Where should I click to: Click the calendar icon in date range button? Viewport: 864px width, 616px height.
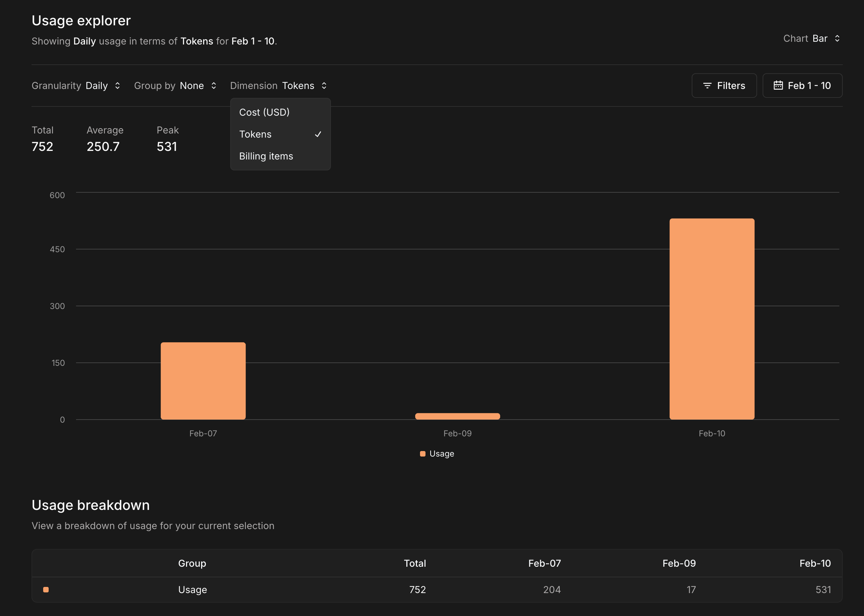click(778, 85)
